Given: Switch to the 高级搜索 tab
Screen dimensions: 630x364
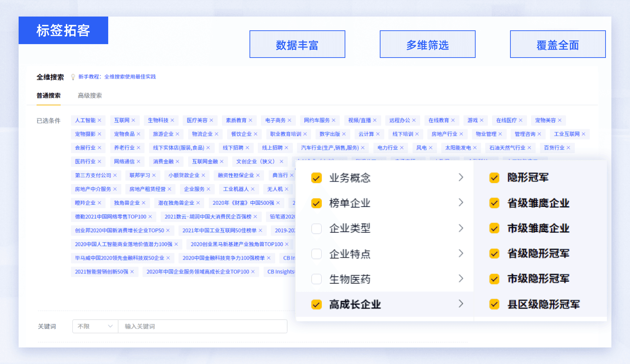Looking at the screenshot, I should point(90,95).
